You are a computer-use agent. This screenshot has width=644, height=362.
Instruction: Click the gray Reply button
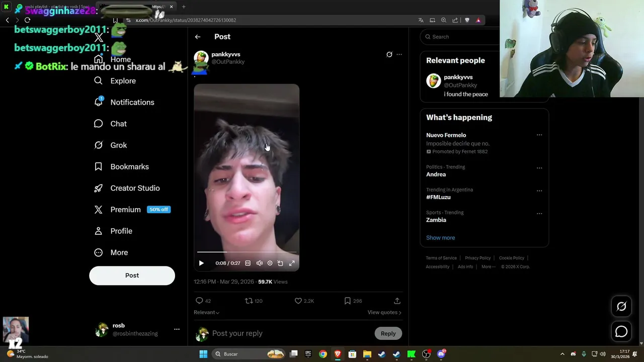[388, 333]
